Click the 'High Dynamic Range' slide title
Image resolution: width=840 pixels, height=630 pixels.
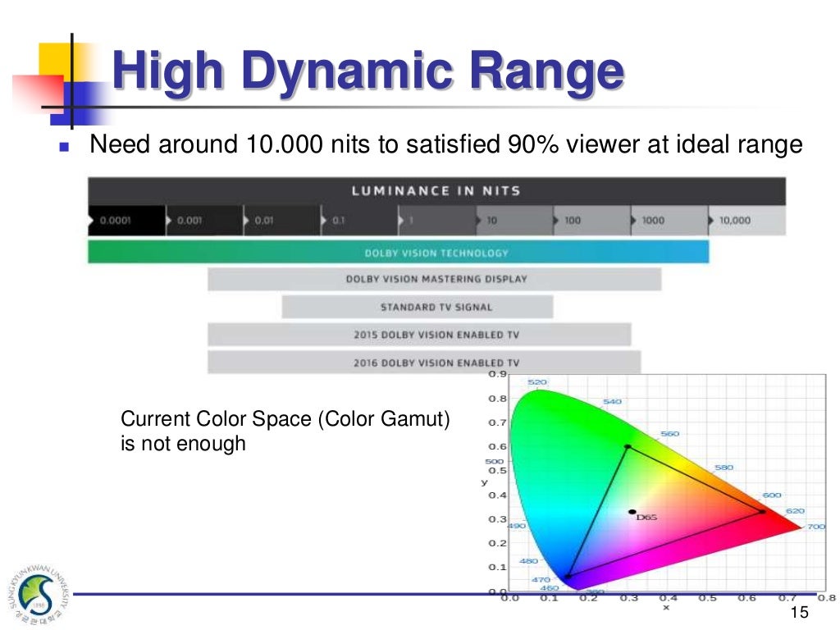coord(368,71)
